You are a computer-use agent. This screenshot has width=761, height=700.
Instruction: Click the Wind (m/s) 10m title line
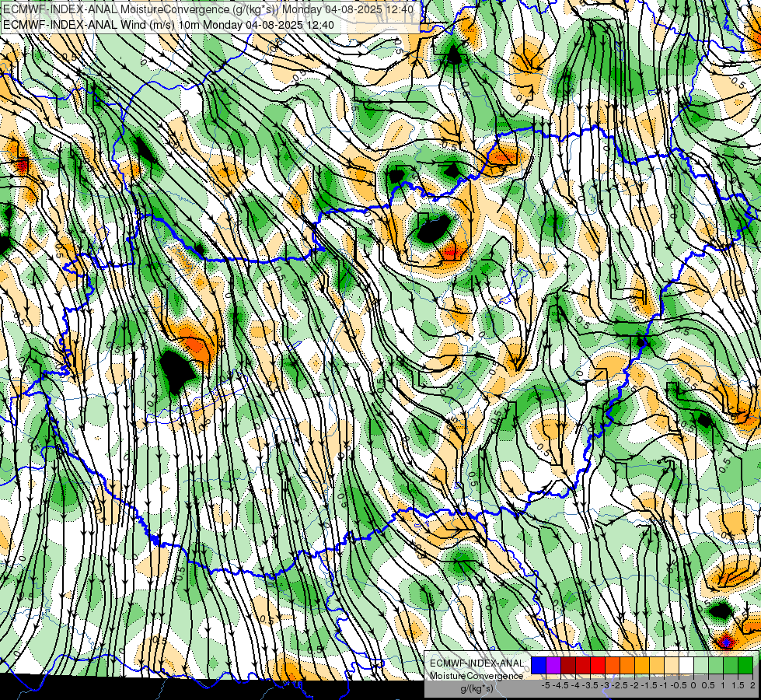(168, 24)
